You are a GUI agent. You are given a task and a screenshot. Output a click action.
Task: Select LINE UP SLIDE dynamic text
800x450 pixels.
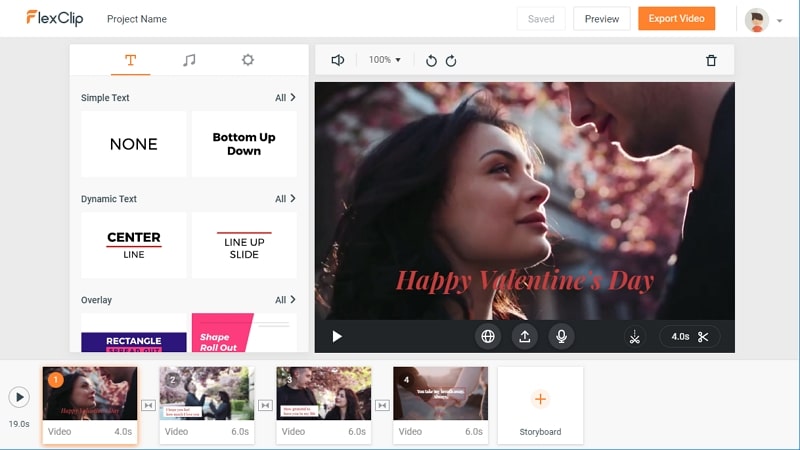click(x=244, y=245)
